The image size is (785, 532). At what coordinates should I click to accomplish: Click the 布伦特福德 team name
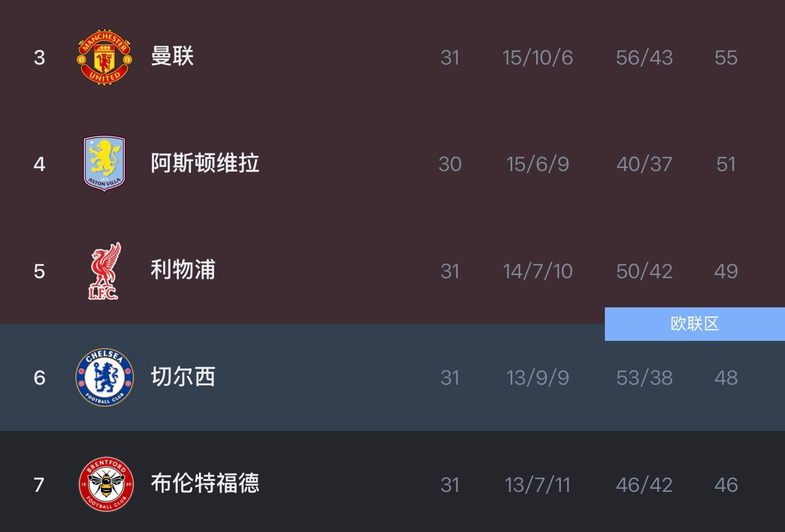pyautogui.click(x=205, y=485)
